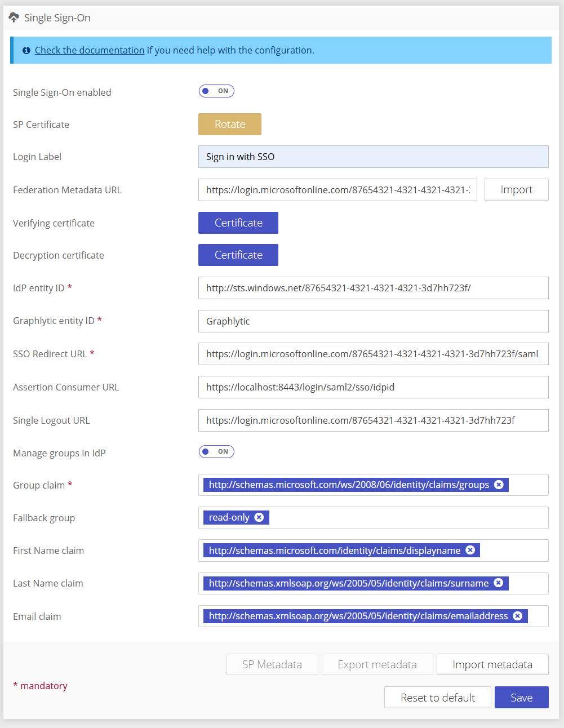
Task: Save the Single Sign-On configuration
Action: pos(522,698)
